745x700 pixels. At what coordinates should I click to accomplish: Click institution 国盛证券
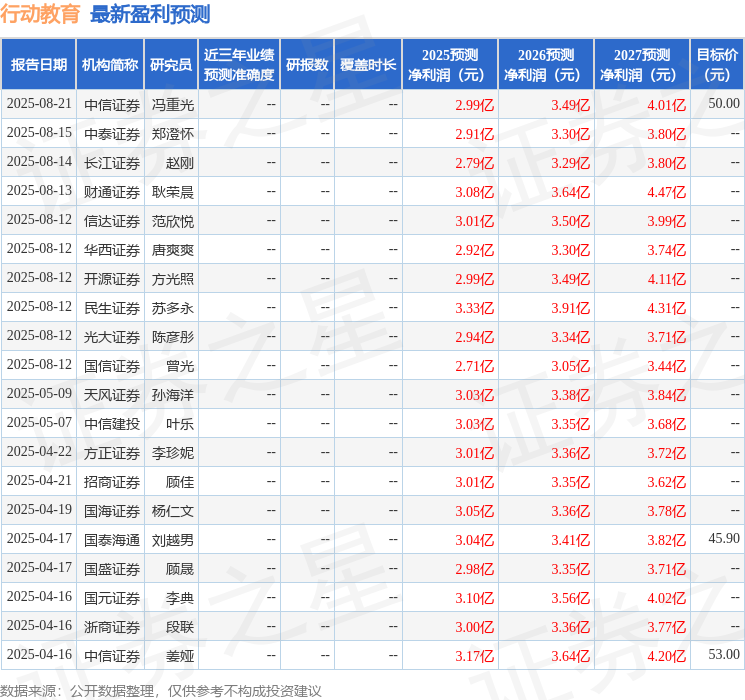pyautogui.click(x=112, y=568)
